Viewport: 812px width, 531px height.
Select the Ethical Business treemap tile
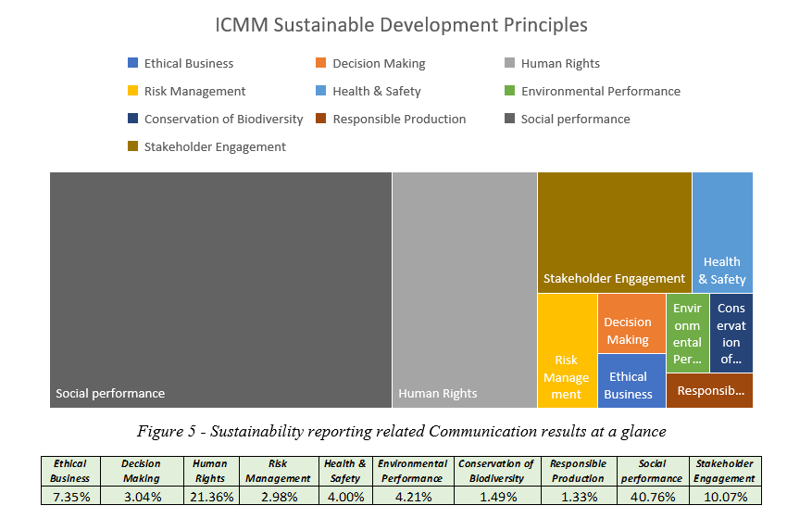(631, 381)
